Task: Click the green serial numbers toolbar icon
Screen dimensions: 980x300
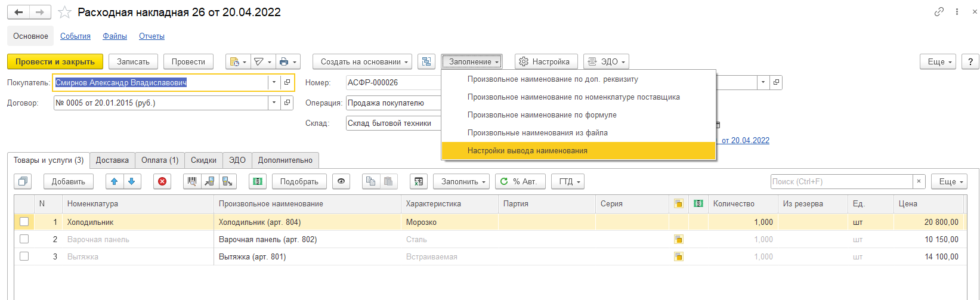Action: click(258, 181)
